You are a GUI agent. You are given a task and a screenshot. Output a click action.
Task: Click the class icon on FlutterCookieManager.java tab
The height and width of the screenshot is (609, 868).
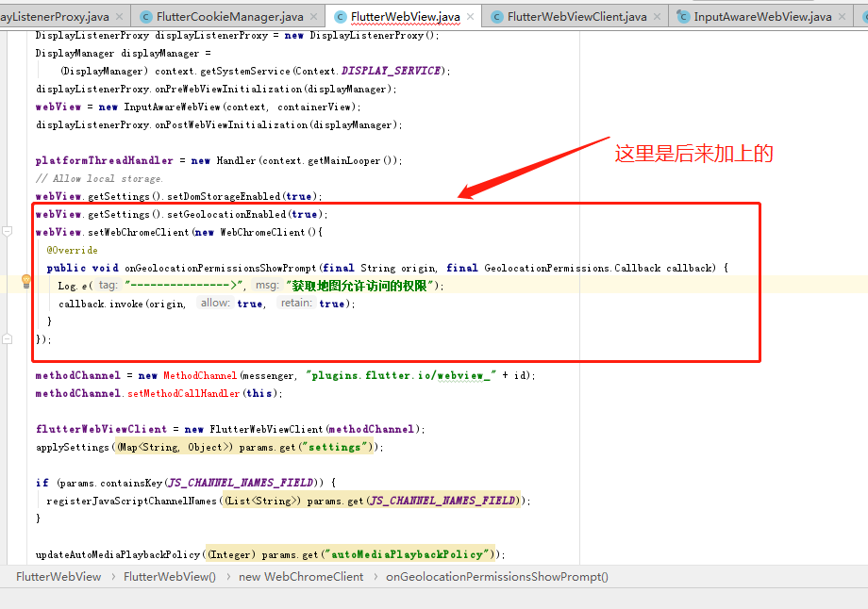coord(145,17)
